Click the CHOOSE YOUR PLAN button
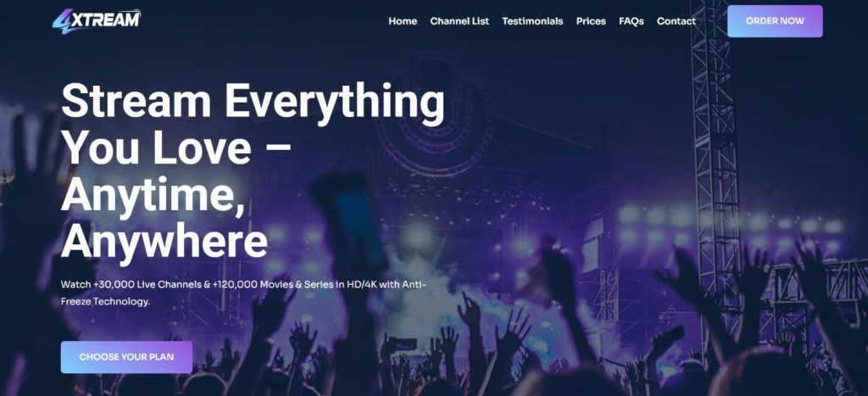This screenshot has width=868, height=396. [126, 357]
